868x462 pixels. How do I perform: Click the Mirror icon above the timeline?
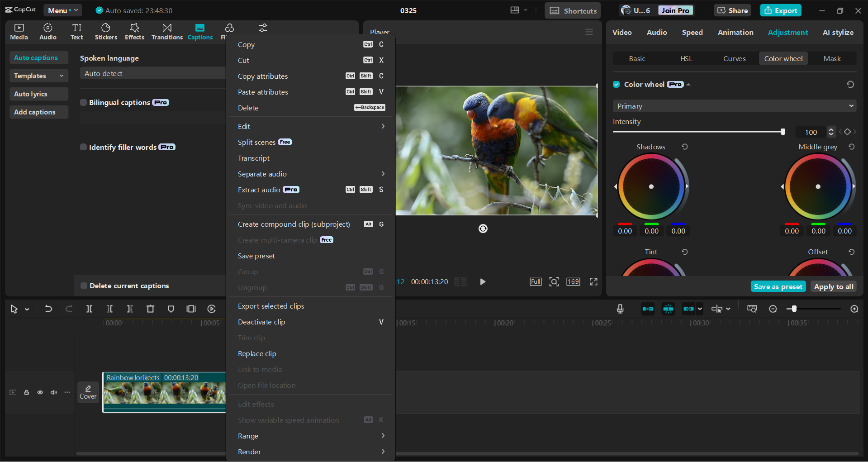point(190,309)
